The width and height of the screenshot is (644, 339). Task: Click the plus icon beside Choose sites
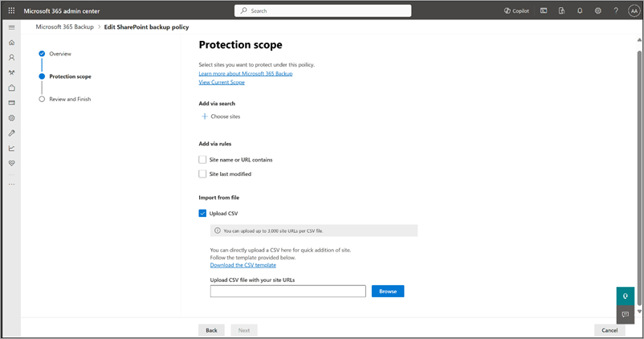pyautogui.click(x=204, y=116)
